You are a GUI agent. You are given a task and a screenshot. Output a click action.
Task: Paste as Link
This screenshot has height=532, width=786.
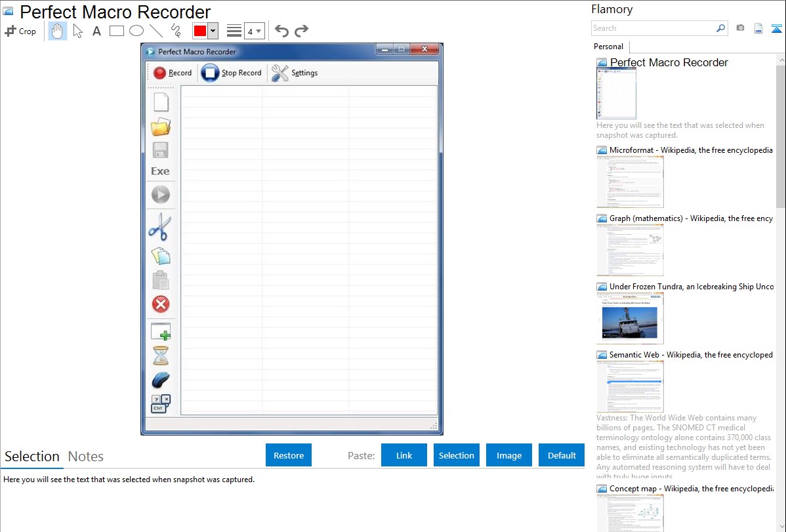(404, 455)
